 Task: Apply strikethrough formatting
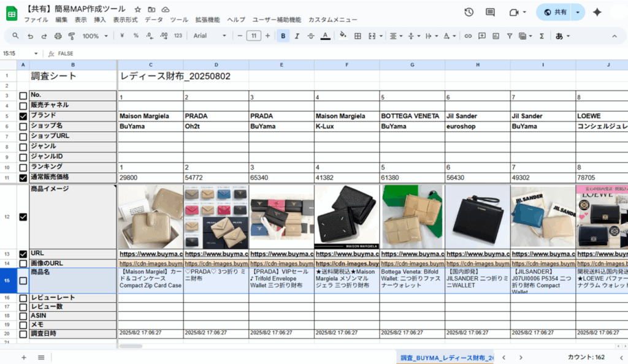pyautogui.click(x=311, y=36)
